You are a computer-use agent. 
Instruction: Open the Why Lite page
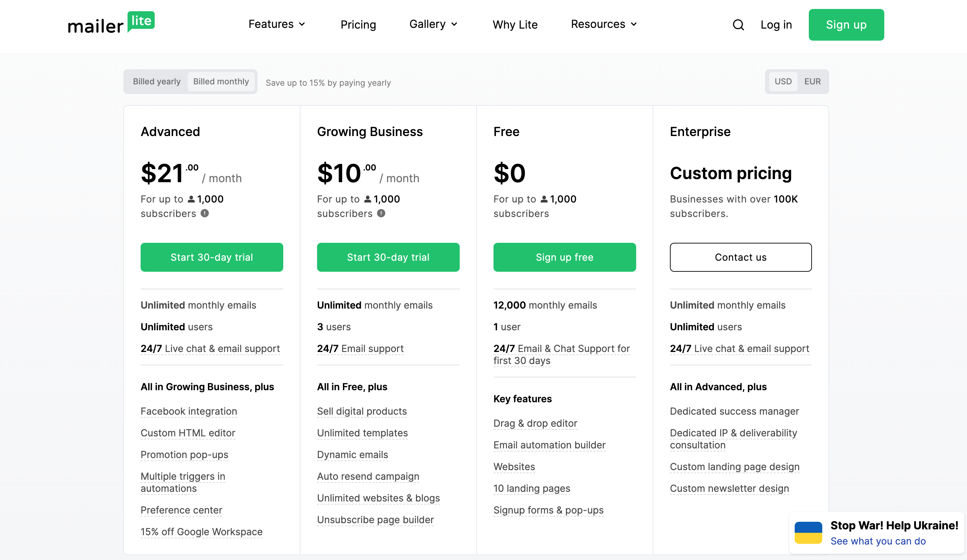515,25
